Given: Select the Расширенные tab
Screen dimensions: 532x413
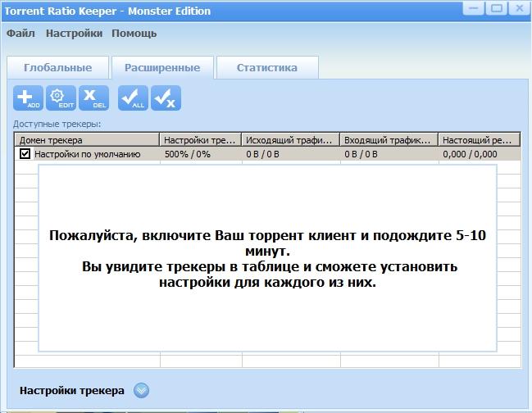Looking at the screenshot, I should pyautogui.click(x=162, y=68).
